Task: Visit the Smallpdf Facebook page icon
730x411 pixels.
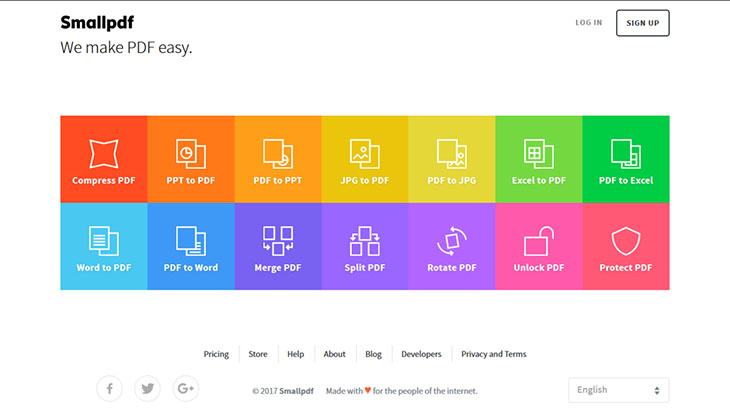Action: (x=109, y=388)
